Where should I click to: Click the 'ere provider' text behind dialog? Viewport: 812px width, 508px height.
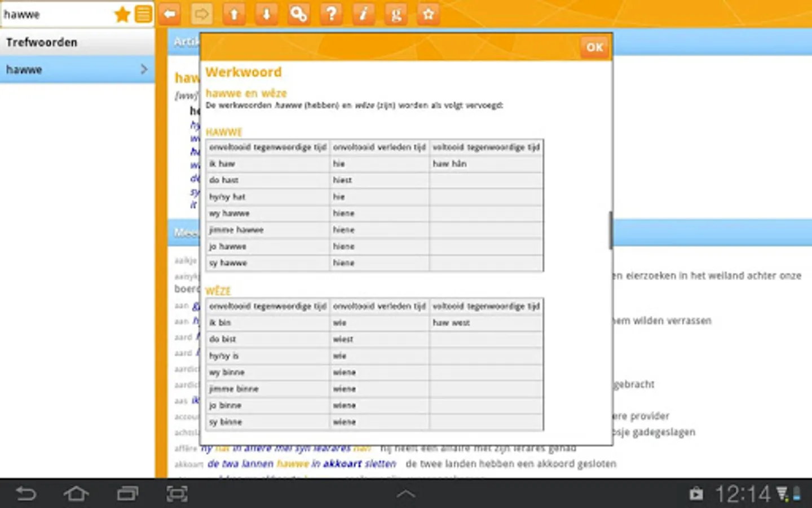(x=641, y=416)
